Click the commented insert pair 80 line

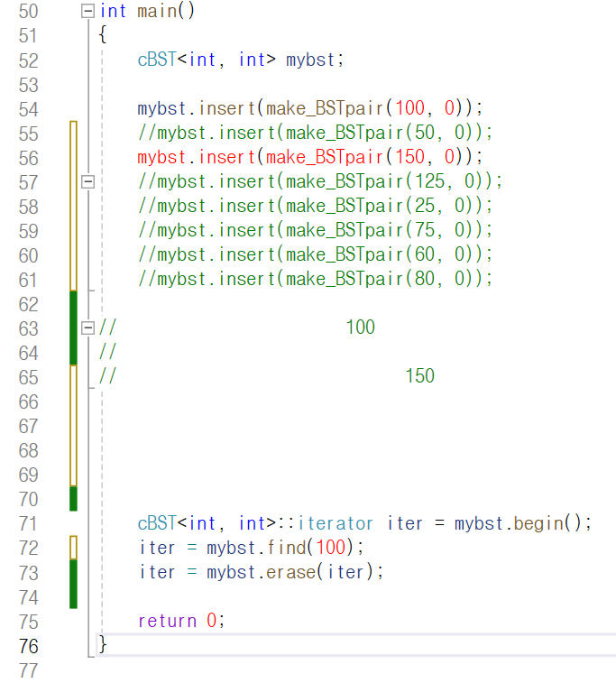315,279
